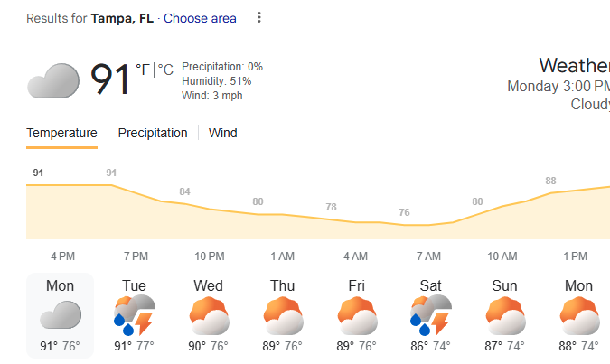610x364 pixels.
Task: Select Thursday's partly cloudy forecast icon
Action: coord(282,315)
